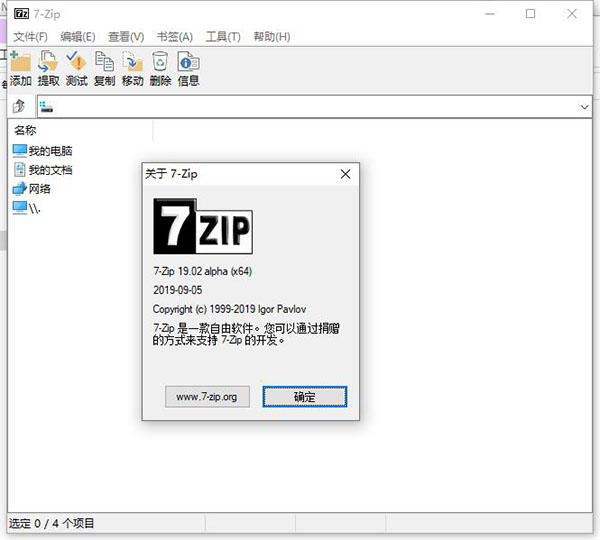Run the 测试 (Test) toolbar tool
This screenshot has height=540, width=600.
pos(76,61)
